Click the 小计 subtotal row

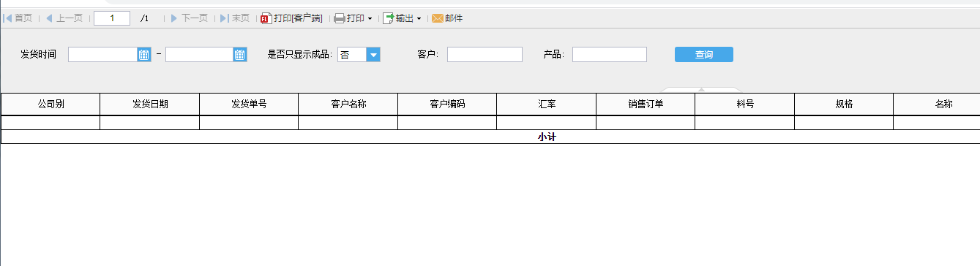coord(490,137)
